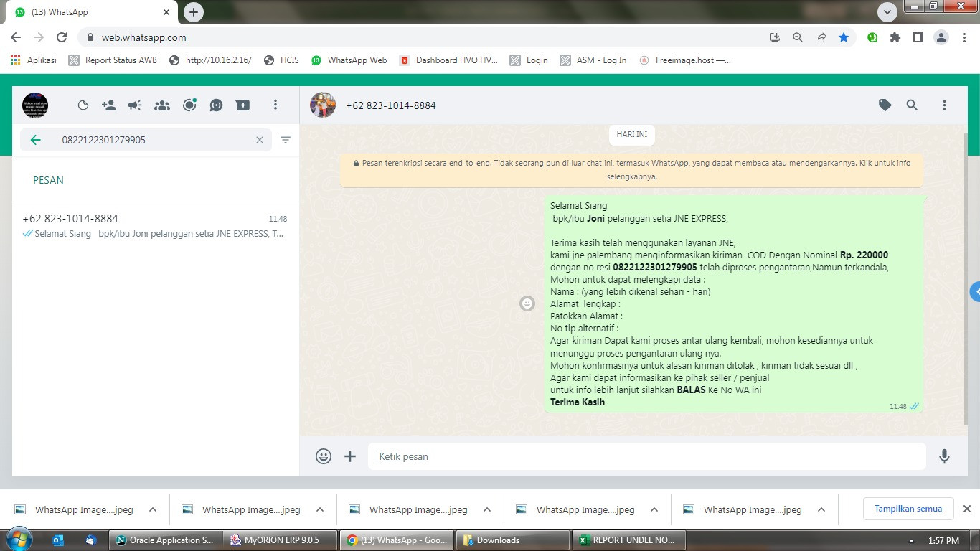The width and height of the screenshot is (980, 551).
Task: Click the green back arrow in search
Action: point(36,140)
